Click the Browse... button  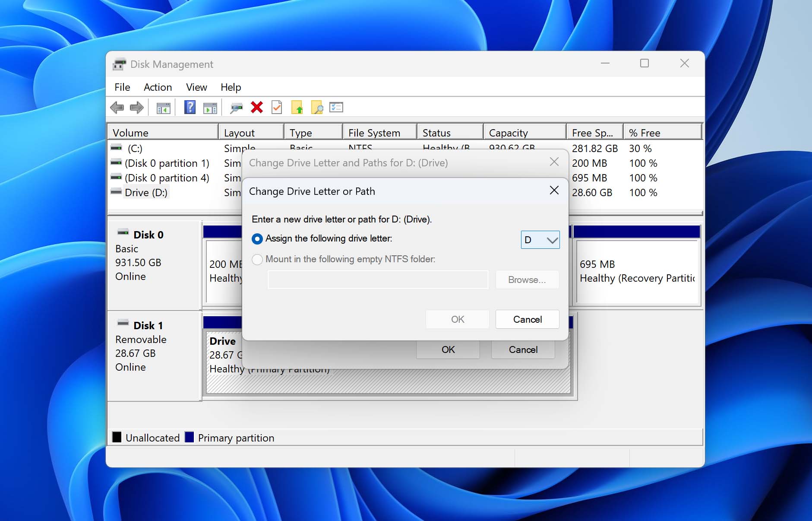(x=527, y=280)
